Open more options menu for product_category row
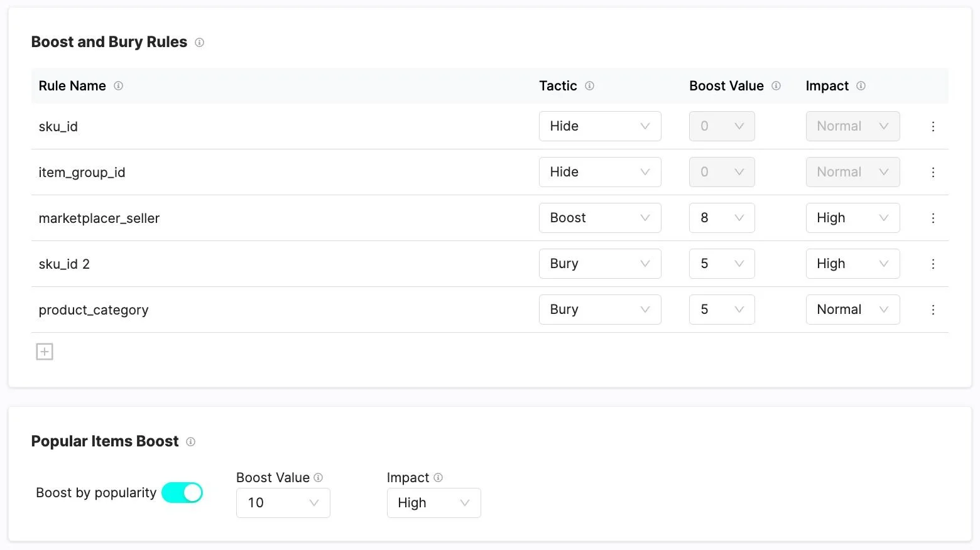The image size is (980, 550). (x=933, y=310)
